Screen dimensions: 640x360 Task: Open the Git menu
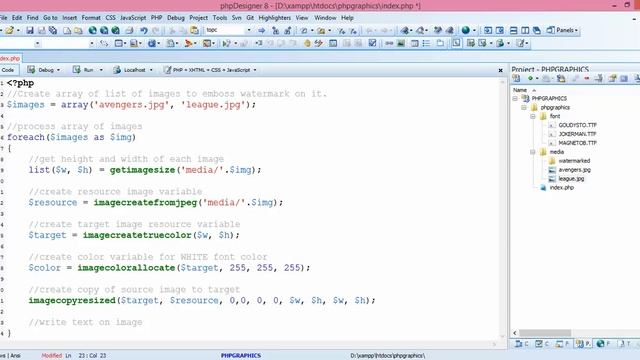click(x=250, y=18)
